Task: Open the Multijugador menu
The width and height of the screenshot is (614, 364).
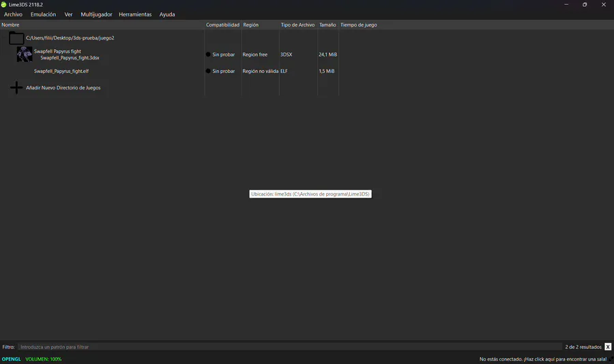Action: click(x=96, y=14)
